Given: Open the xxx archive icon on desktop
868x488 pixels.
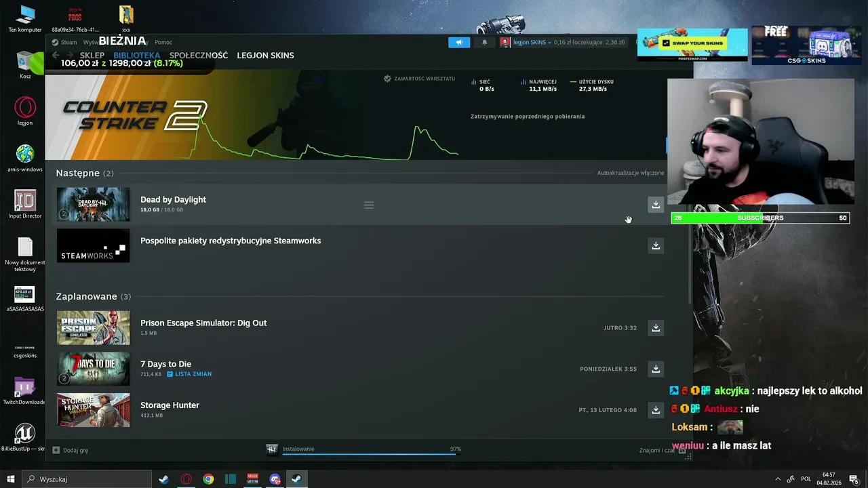Looking at the screenshot, I should tap(126, 18).
